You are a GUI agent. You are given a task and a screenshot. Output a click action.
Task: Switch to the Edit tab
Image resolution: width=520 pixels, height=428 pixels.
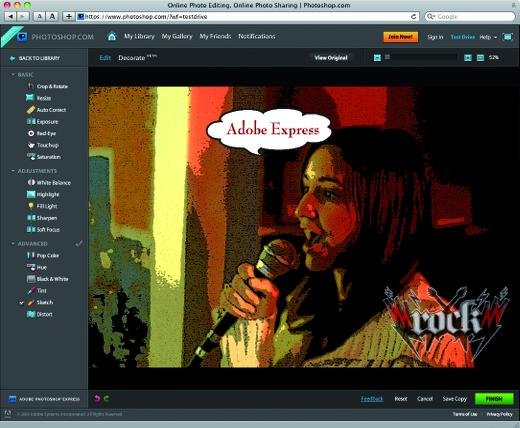click(105, 58)
